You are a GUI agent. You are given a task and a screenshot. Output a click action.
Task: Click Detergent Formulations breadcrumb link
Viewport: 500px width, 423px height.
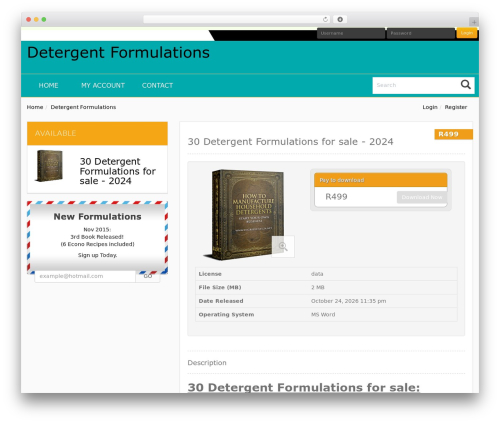point(83,107)
